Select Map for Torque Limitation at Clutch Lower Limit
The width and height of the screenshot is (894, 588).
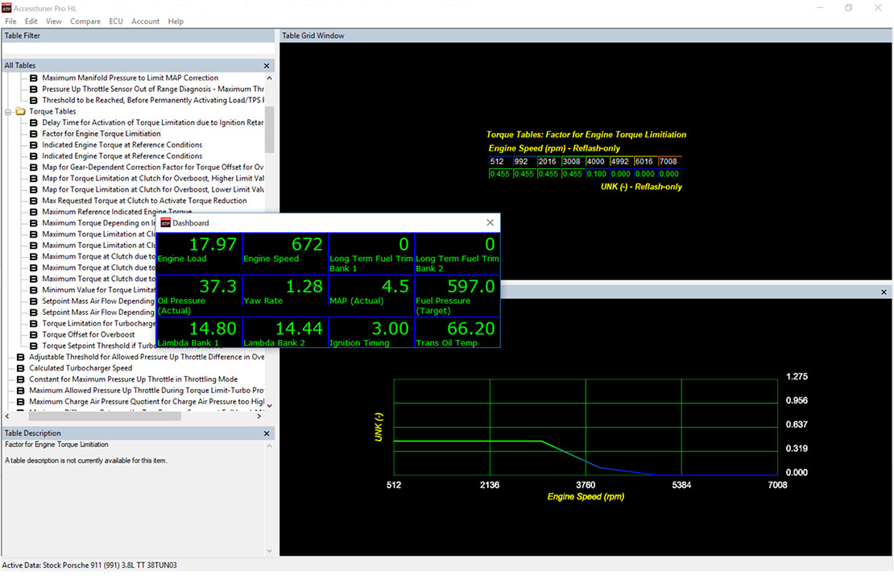153,189
